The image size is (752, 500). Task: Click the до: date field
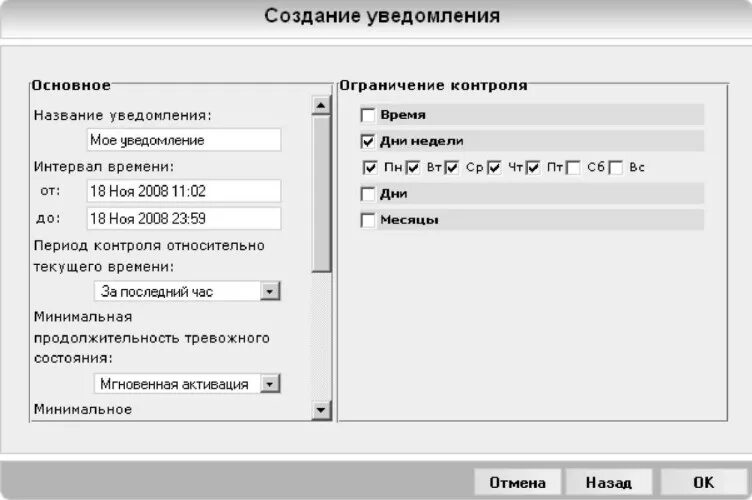184,219
